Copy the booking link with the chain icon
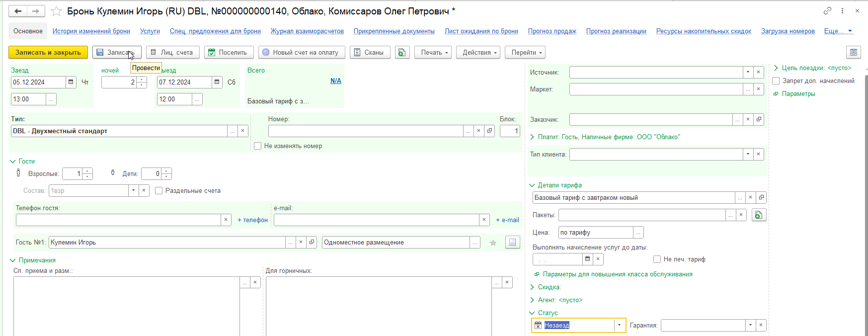The image size is (868, 336). pyautogui.click(x=827, y=10)
